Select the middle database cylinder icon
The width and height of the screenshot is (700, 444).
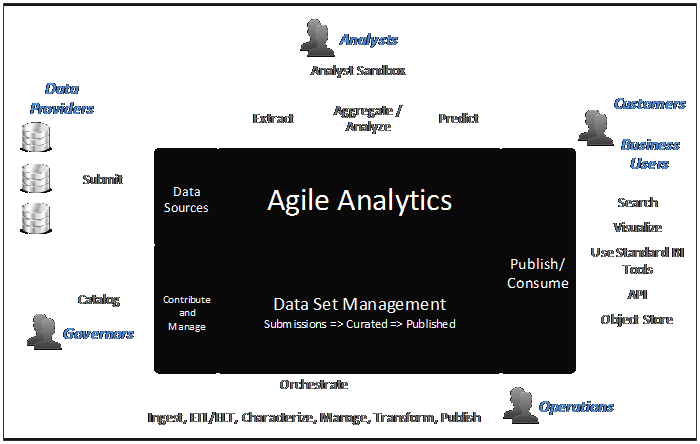tap(36, 178)
